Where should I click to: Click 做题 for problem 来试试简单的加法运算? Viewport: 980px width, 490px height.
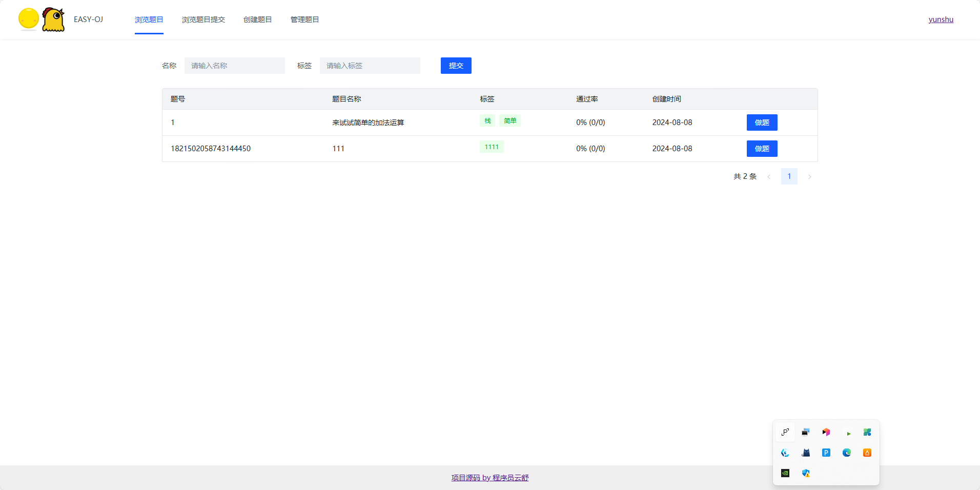point(762,122)
